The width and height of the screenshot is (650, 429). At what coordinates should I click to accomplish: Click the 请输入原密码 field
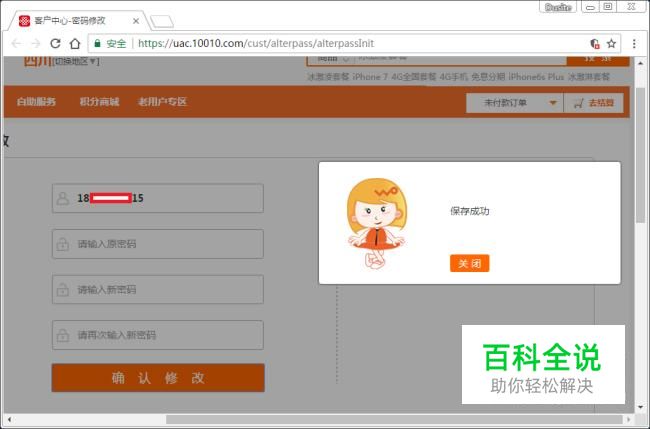click(x=158, y=244)
